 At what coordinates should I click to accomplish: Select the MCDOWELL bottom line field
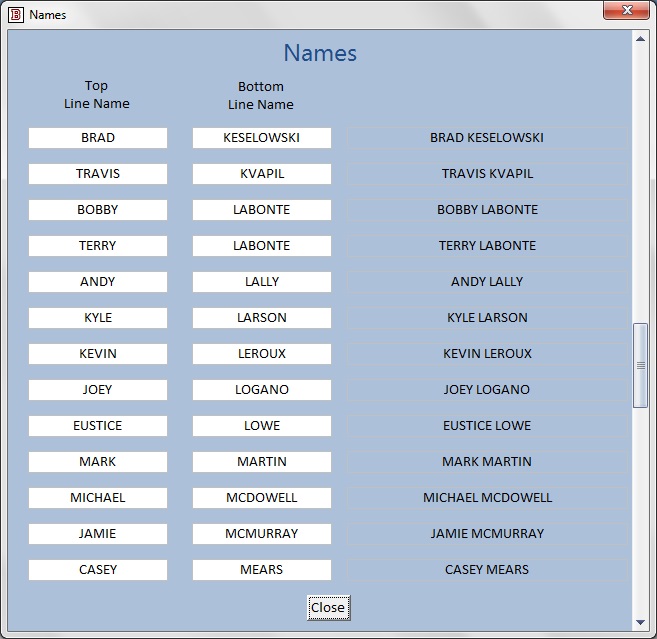click(262, 498)
